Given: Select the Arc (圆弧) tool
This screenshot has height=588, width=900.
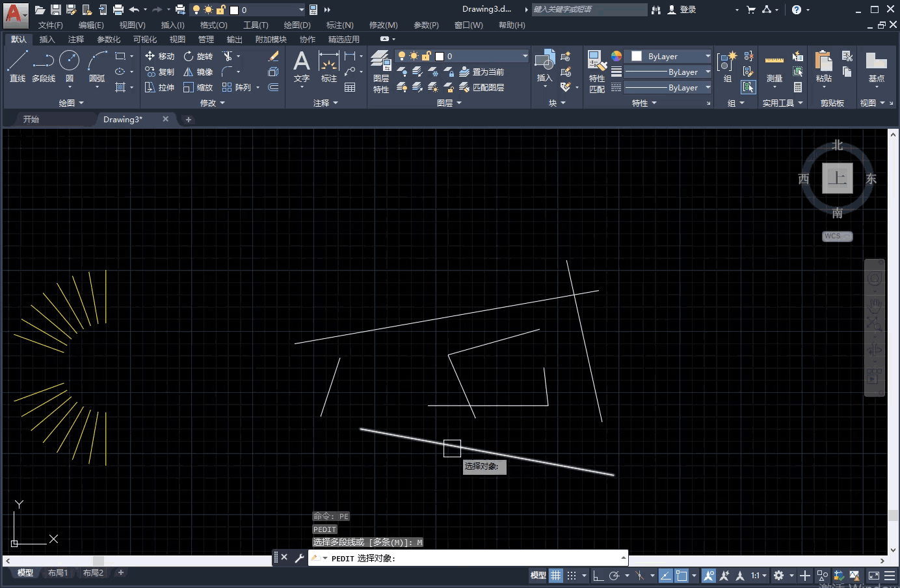Looking at the screenshot, I should 97,67.
